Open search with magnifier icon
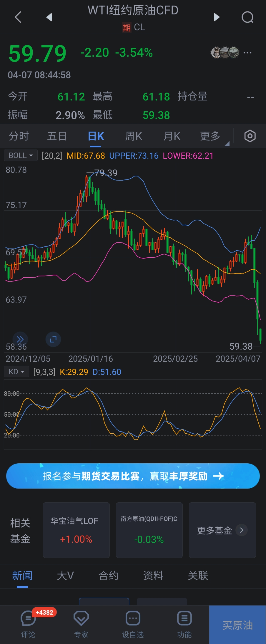Screen dimensions: 266x644 [247, 17]
